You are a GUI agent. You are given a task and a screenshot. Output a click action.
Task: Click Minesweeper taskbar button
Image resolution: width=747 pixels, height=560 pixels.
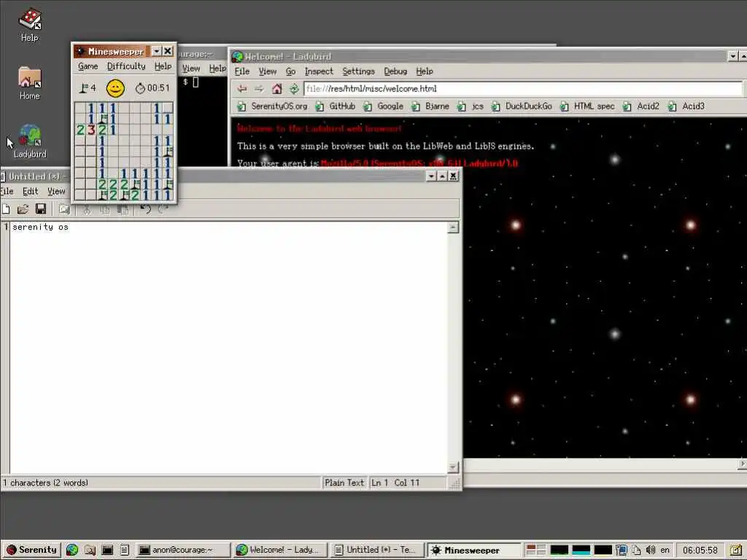[474, 550]
